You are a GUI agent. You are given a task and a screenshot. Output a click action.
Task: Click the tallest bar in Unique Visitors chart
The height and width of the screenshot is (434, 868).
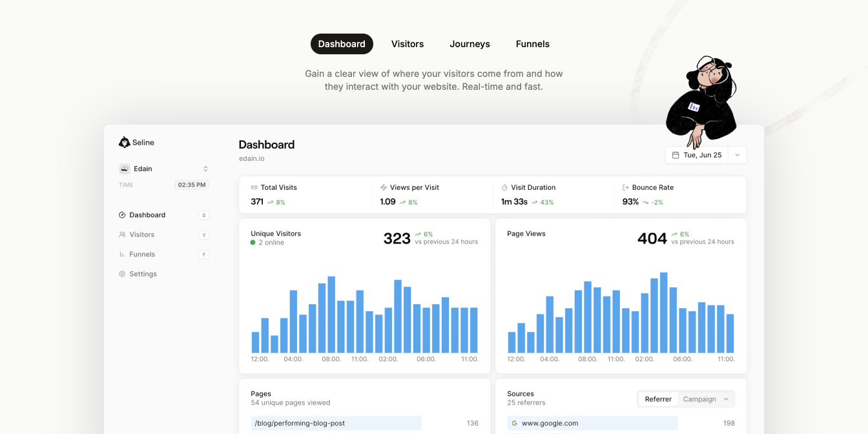[x=331, y=315]
